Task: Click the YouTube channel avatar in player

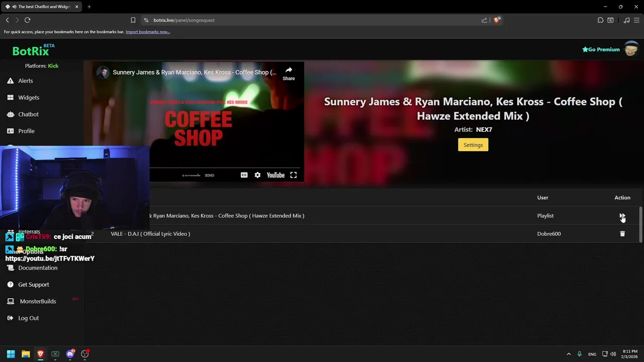Action: (x=103, y=72)
